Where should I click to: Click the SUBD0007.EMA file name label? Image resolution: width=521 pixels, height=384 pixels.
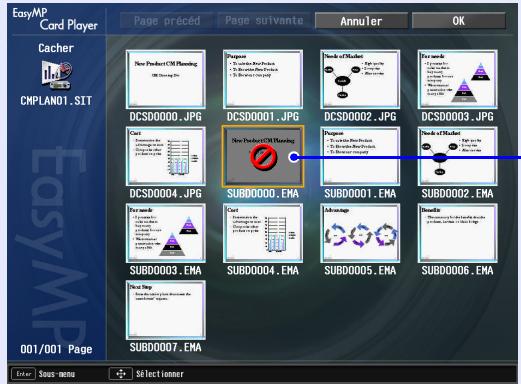coord(166,348)
